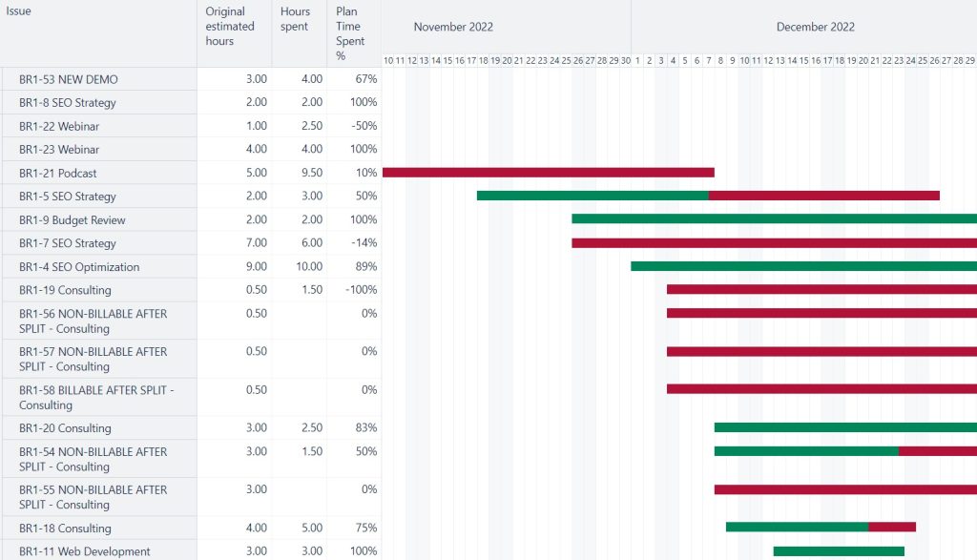This screenshot has width=977, height=560.
Task: Sort by Original estimated hours
Action: click(x=230, y=28)
